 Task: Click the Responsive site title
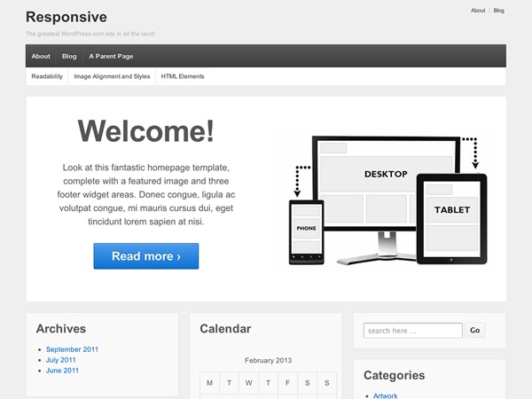click(x=66, y=17)
